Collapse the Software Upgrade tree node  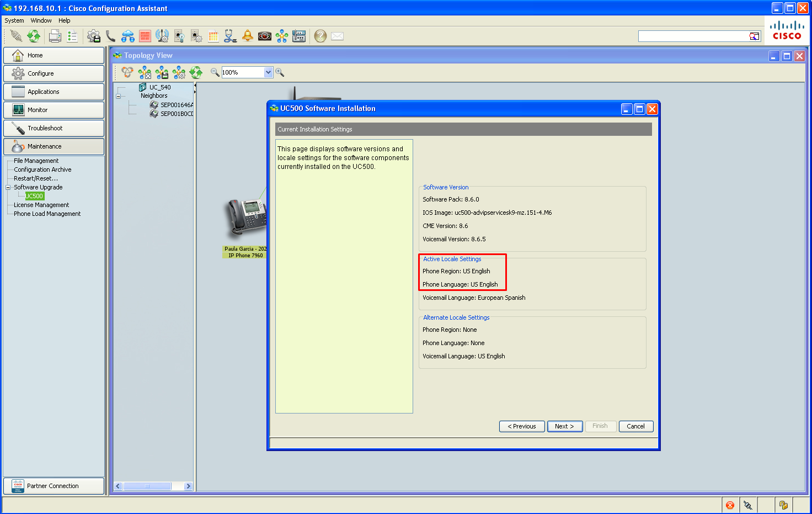(8, 188)
